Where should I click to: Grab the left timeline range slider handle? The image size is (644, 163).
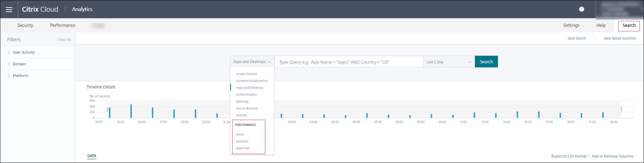point(108,109)
